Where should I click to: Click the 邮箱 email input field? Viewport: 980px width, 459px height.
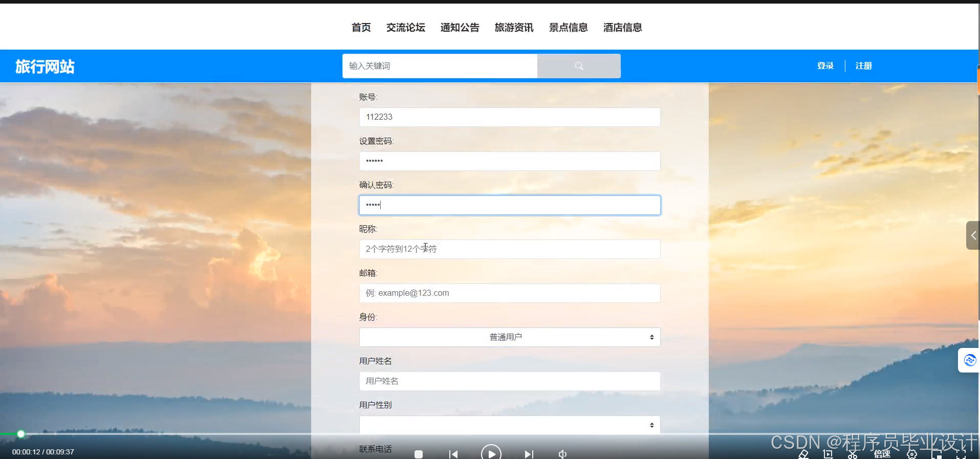[510, 293]
